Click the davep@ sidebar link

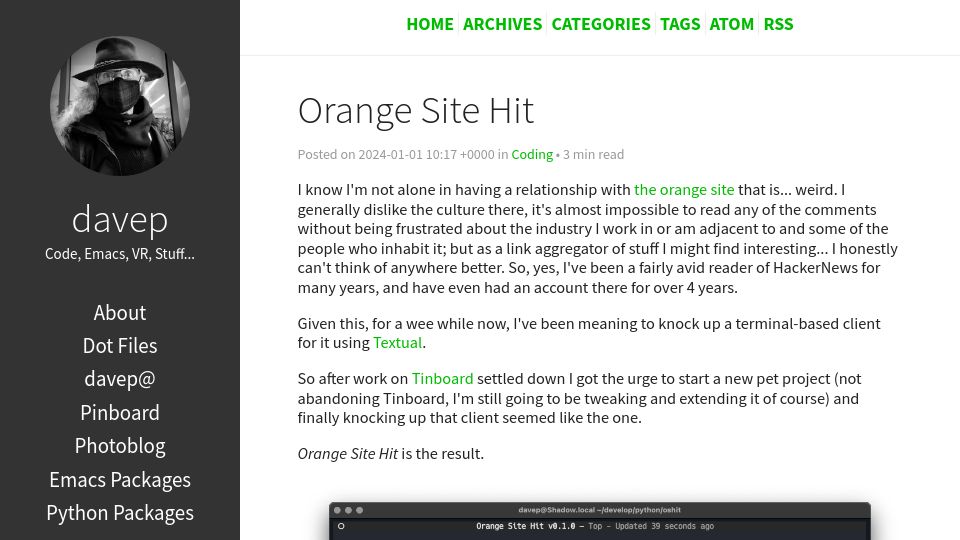coord(120,379)
